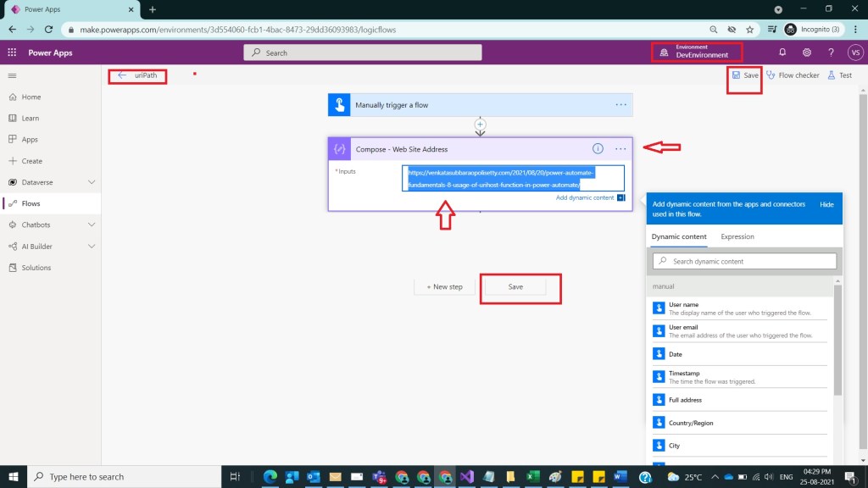
Task: Click the plus insert step icon between actions
Action: click(x=480, y=125)
